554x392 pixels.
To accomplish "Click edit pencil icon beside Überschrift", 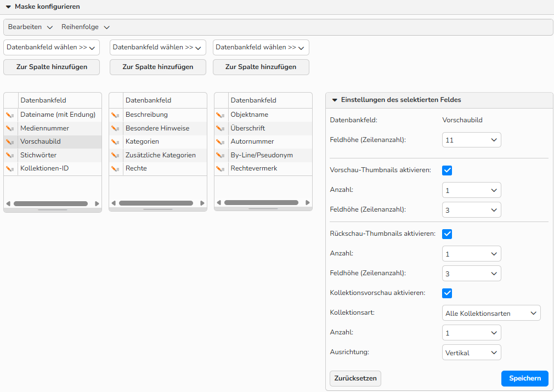I will 220,128.
